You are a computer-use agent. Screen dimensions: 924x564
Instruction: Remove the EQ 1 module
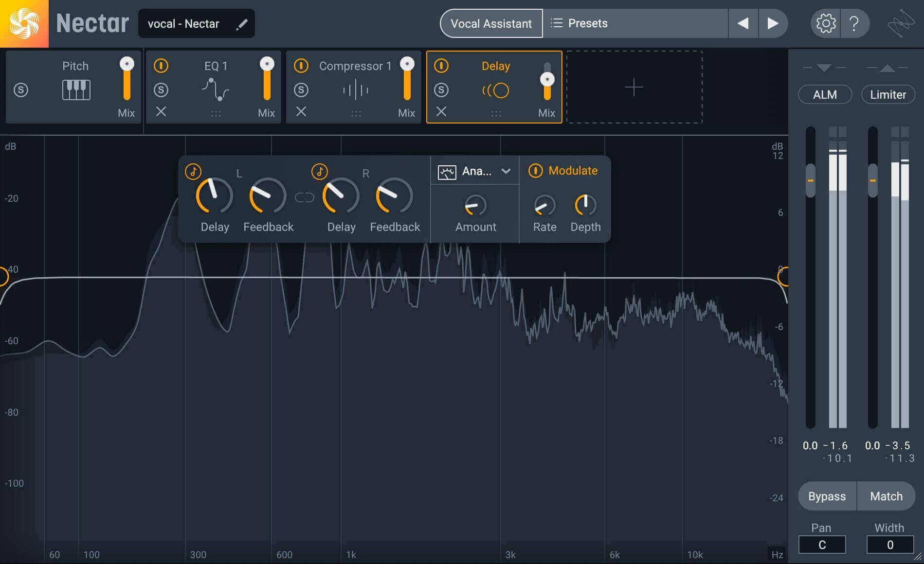pos(161,112)
